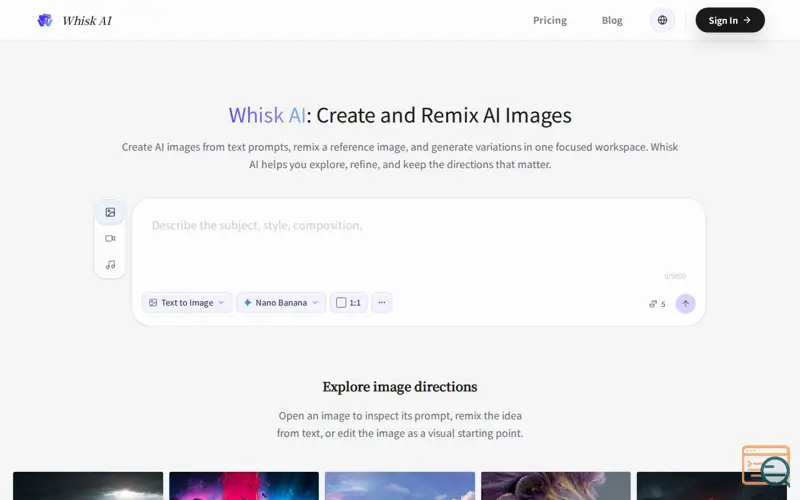Image resolution: width=800 pixels, height=500 pixels.
Task: Open the Nano Banana model dropdown
Action: (x=281, y=303)
